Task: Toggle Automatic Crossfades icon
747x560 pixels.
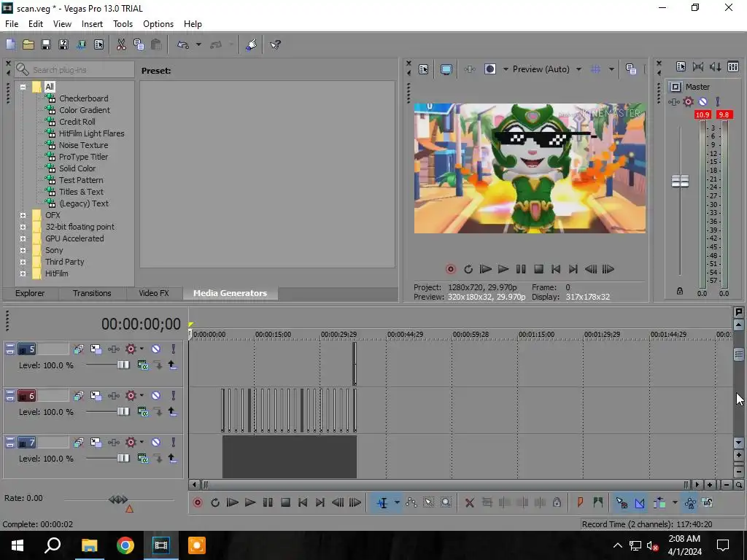Action: coord(639,503)
